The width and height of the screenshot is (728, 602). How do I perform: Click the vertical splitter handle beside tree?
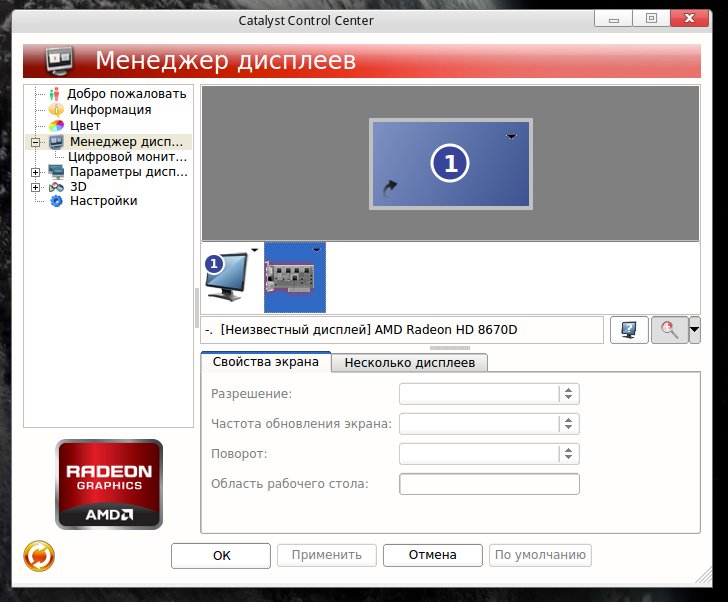pyautogui.click(x=197, y=309)
